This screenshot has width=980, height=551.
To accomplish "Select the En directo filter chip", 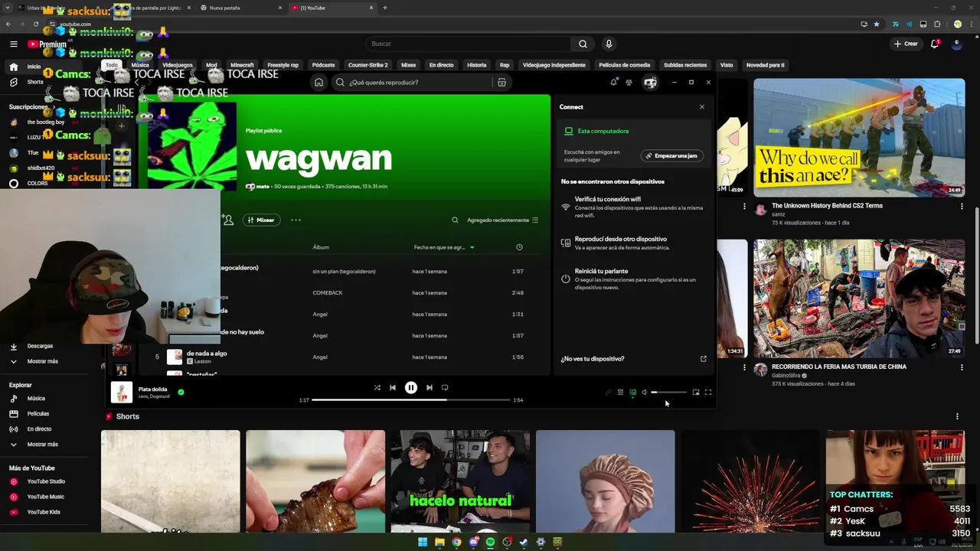I will click(x=441, y=65).
